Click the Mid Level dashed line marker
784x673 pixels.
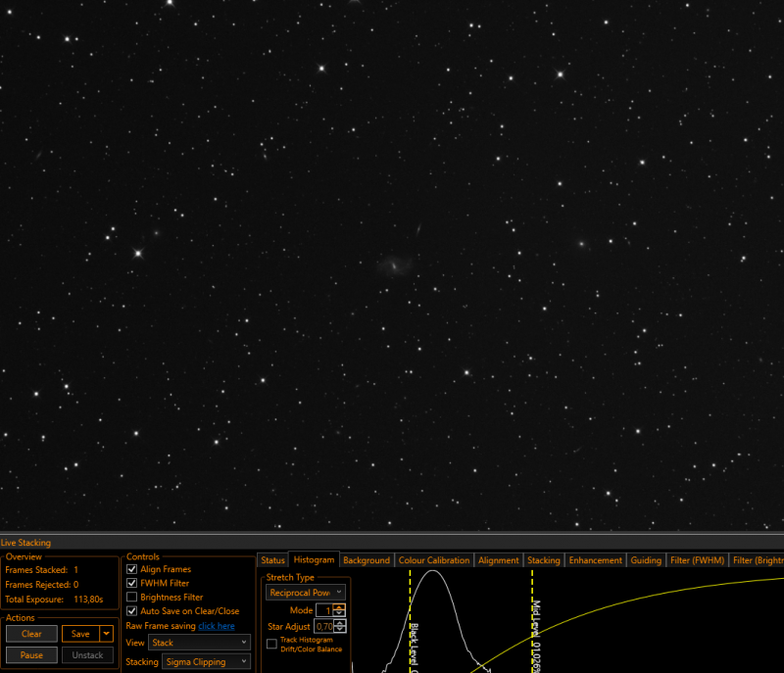[532, 621]
